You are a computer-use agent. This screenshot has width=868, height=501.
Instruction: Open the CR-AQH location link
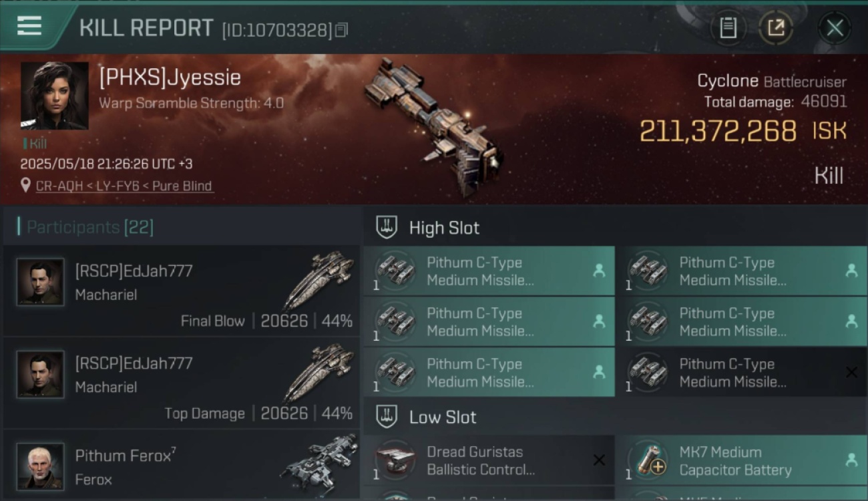point(58,186)
